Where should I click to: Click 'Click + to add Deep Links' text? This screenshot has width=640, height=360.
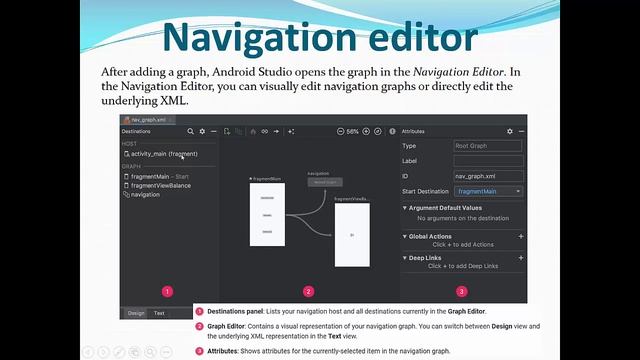pos(463,266)
